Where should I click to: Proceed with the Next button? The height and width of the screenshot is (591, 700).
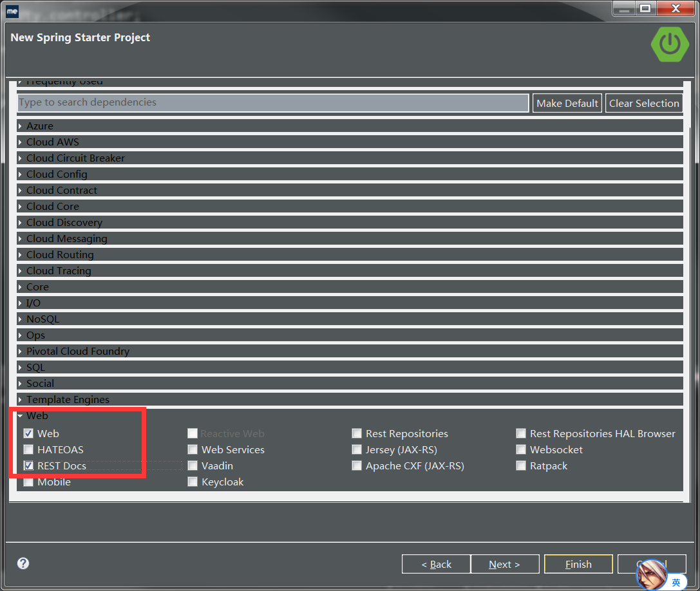[505, 564]
